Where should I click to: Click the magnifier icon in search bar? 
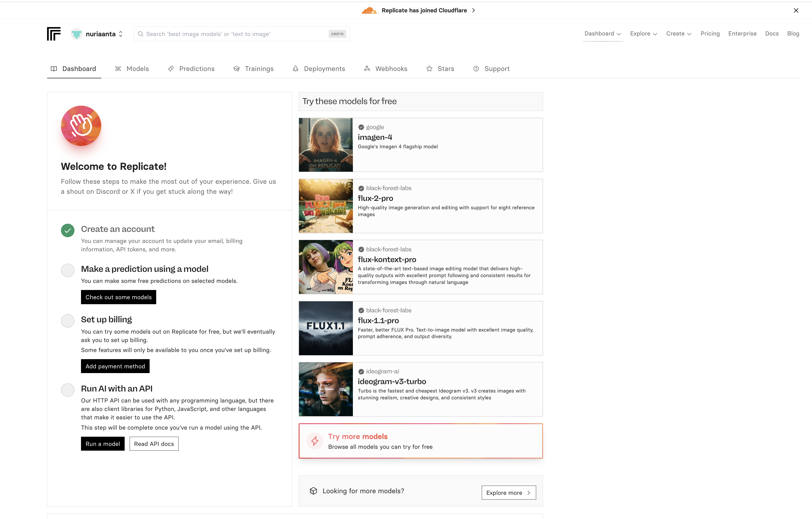click(141, 34)
